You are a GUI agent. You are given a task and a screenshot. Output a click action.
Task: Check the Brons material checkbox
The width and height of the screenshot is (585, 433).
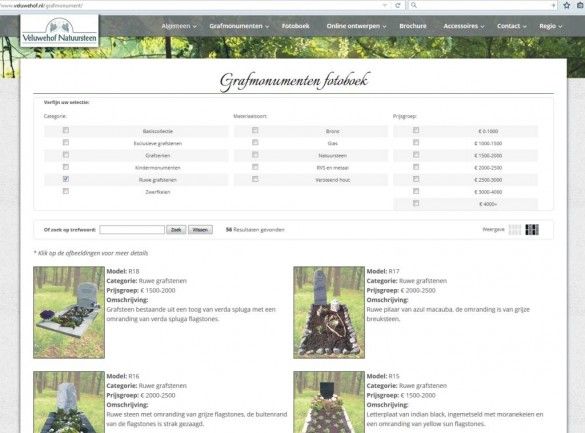pos(255,130)
